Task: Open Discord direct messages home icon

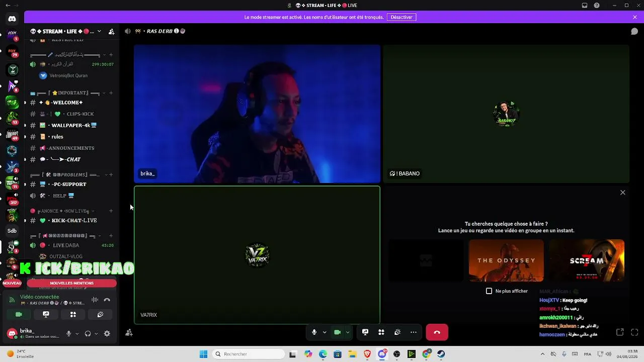Action: click(12, 19)
